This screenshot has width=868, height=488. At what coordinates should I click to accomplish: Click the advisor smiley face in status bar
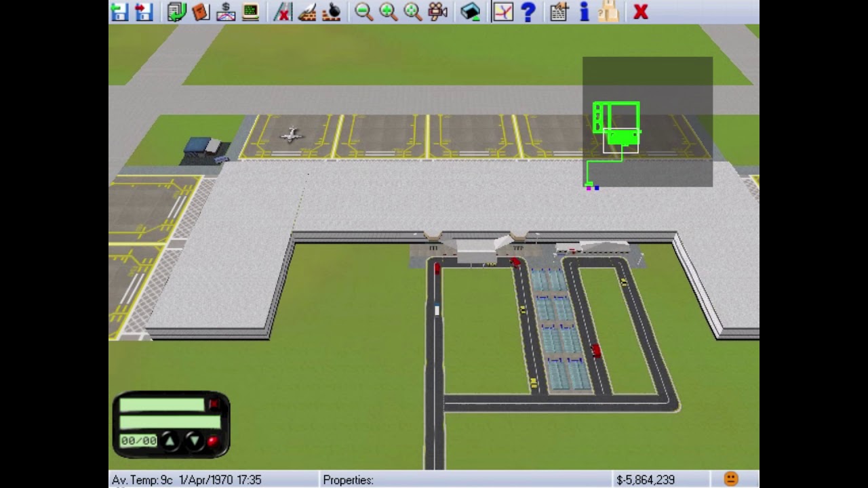[731, 479]
